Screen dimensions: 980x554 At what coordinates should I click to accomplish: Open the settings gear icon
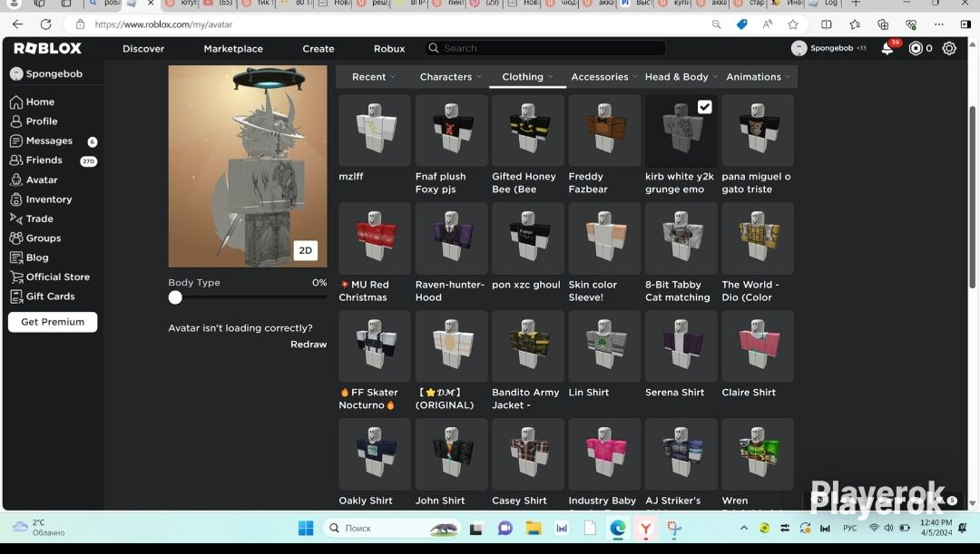click(x=949, y=48)
